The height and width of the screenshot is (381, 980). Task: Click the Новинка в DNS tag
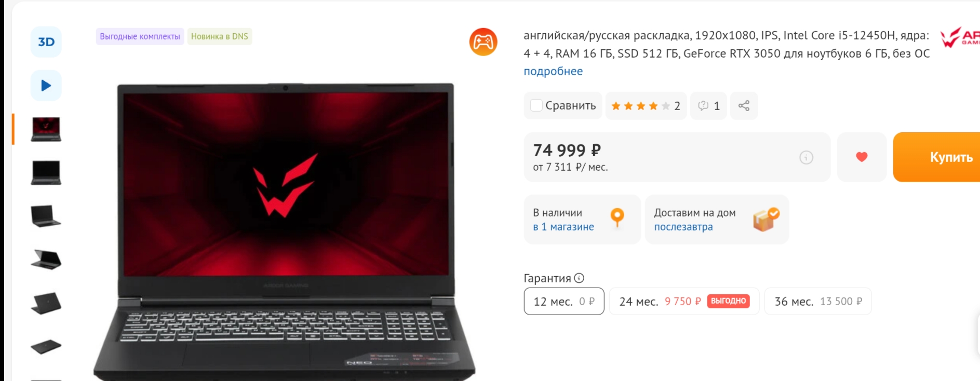[x=220, y=36]
